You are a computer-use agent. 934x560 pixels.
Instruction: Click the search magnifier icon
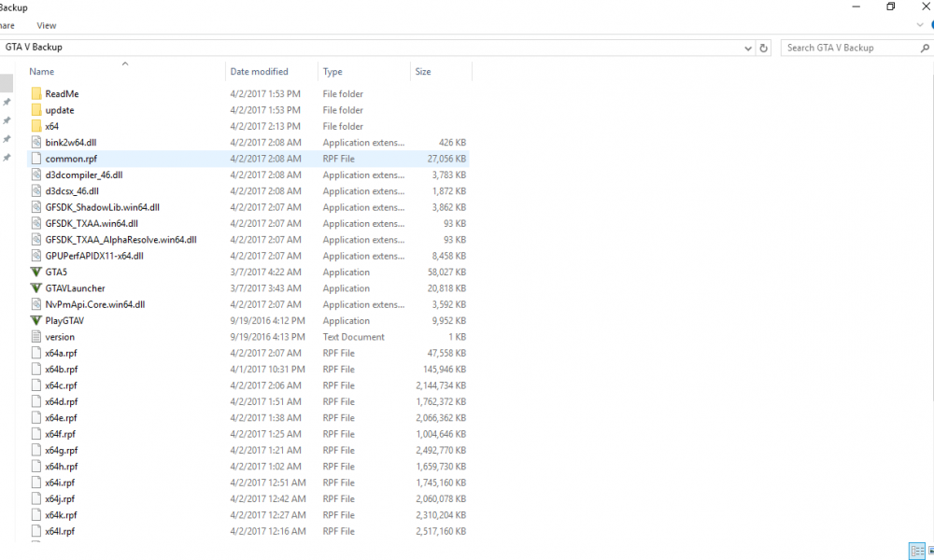[925, 48]
